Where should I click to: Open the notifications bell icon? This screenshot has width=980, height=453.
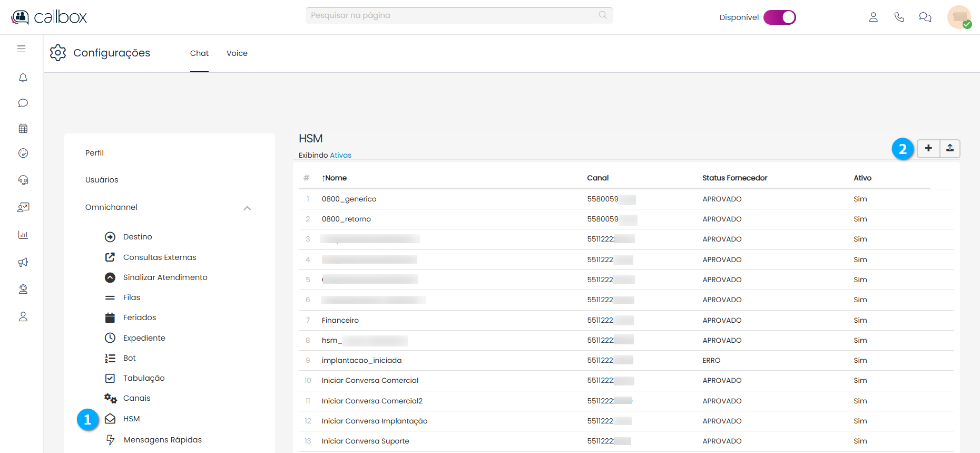[23, 78]
